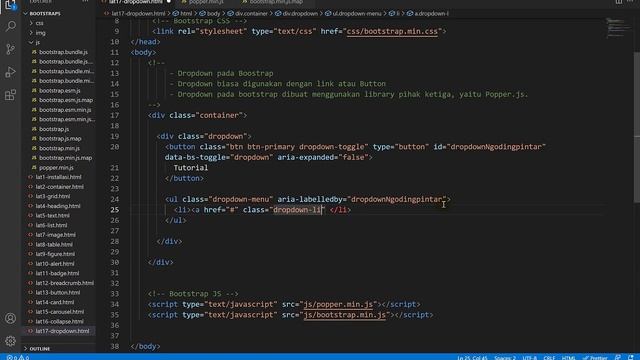
Task: Click UTF-8 encoding in status bar
Action: pos(529,358)
